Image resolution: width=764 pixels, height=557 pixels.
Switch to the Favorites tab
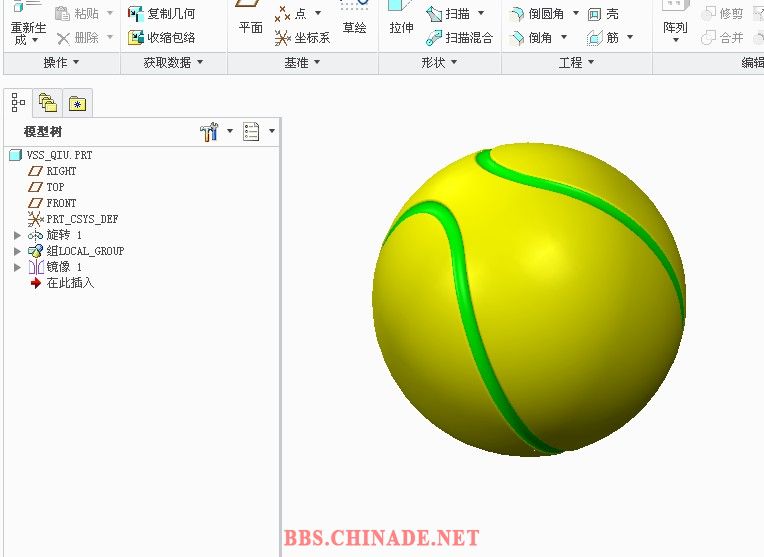point(77,103)
